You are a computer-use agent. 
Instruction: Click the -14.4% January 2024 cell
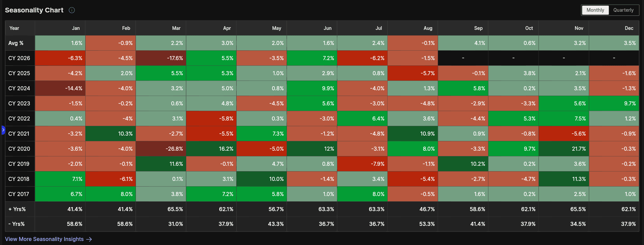[60, 88]
